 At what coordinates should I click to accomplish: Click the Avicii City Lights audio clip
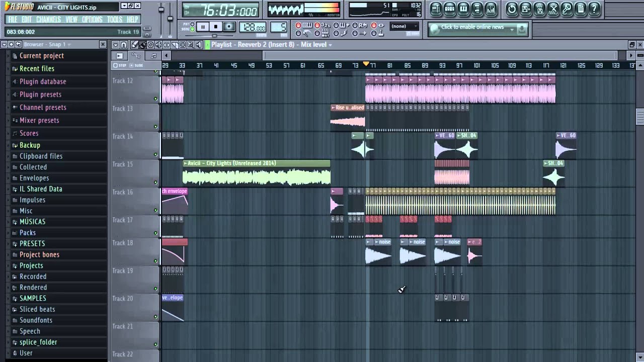coord(256,173)
